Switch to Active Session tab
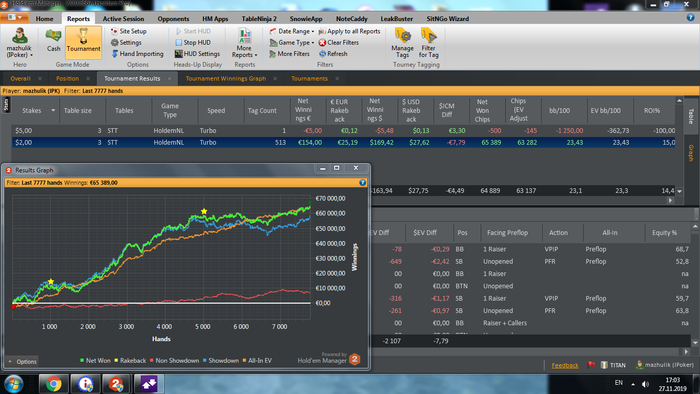 pyautogui.click(x=123, y=19)
